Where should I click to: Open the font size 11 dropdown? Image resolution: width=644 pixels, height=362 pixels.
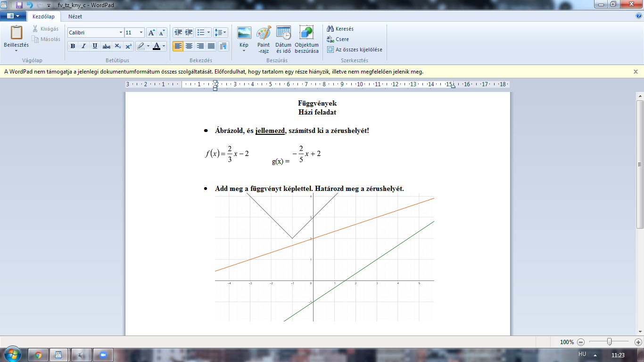pos(141,33)
